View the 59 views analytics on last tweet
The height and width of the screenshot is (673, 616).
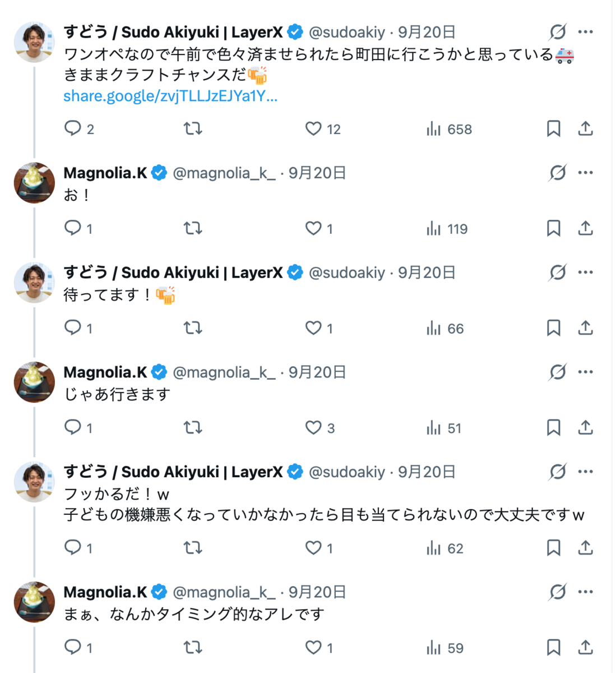(444, 648)
